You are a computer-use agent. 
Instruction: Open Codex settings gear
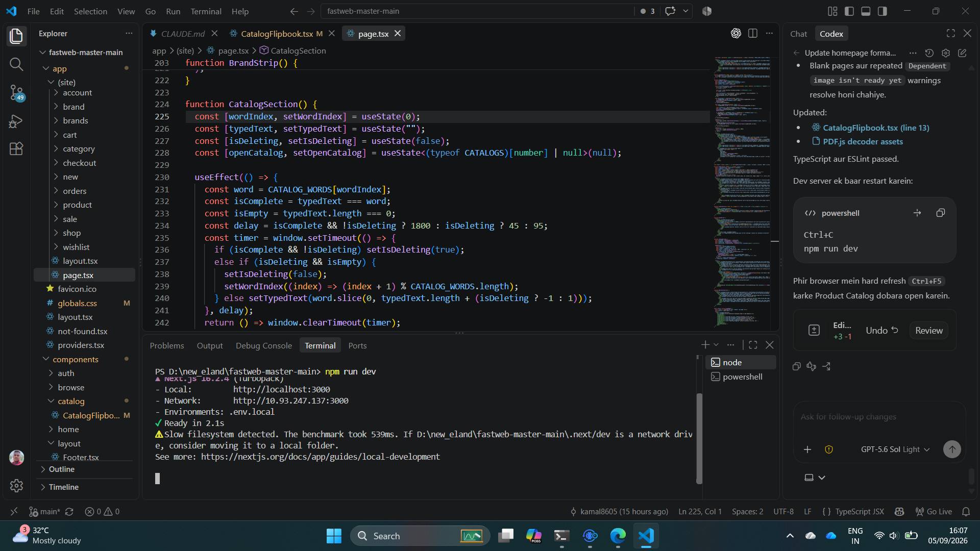point(946,53)
